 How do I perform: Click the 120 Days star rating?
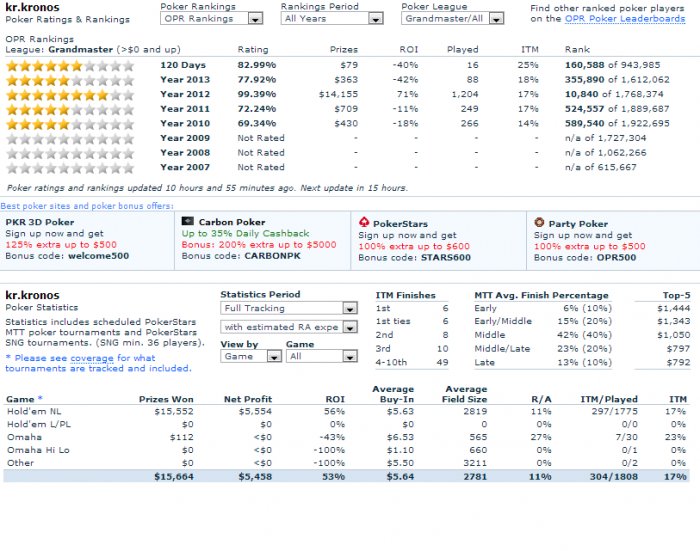tap(70, 66)
